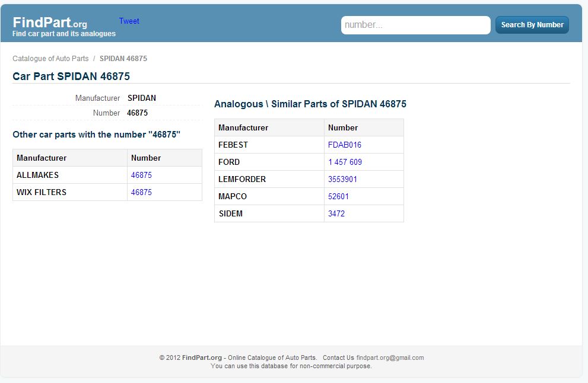Click Number column header in Analogous table
The height and width of the screenshot is (383, 588).
tap(343, 127)
